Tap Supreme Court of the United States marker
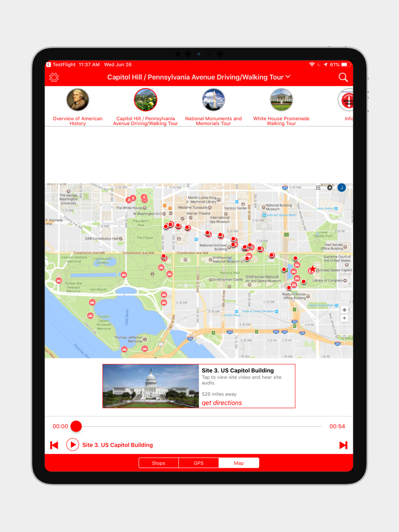Image resolution: width=399 pixels, height=532 pixels. coord(347,264)
